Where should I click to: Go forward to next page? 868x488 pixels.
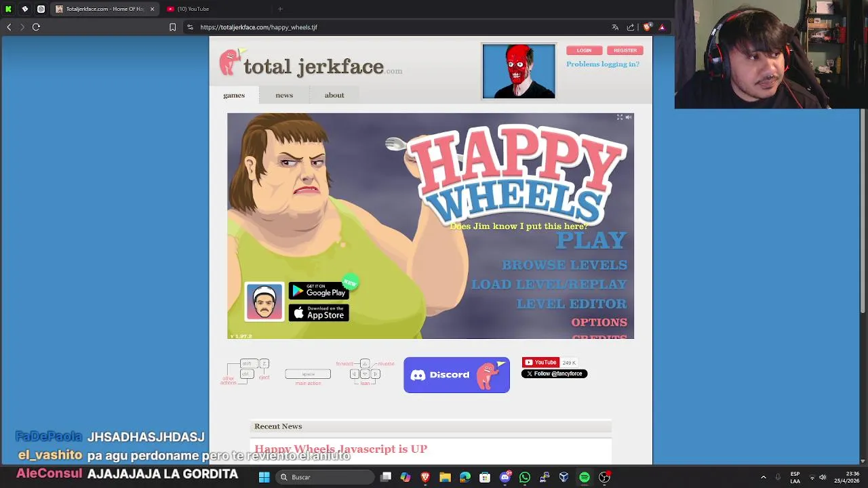(x=22, y=27)
